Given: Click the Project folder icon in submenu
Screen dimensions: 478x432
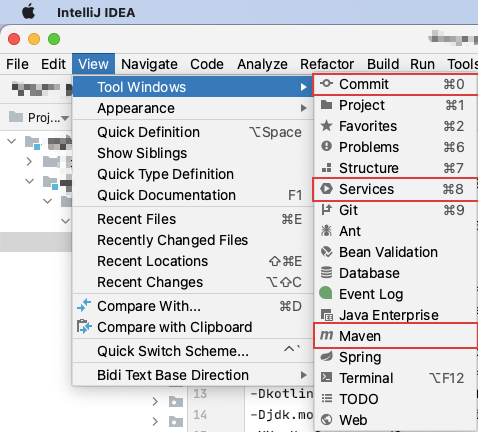Looking at the screenshot, I should tap(326, 105).
